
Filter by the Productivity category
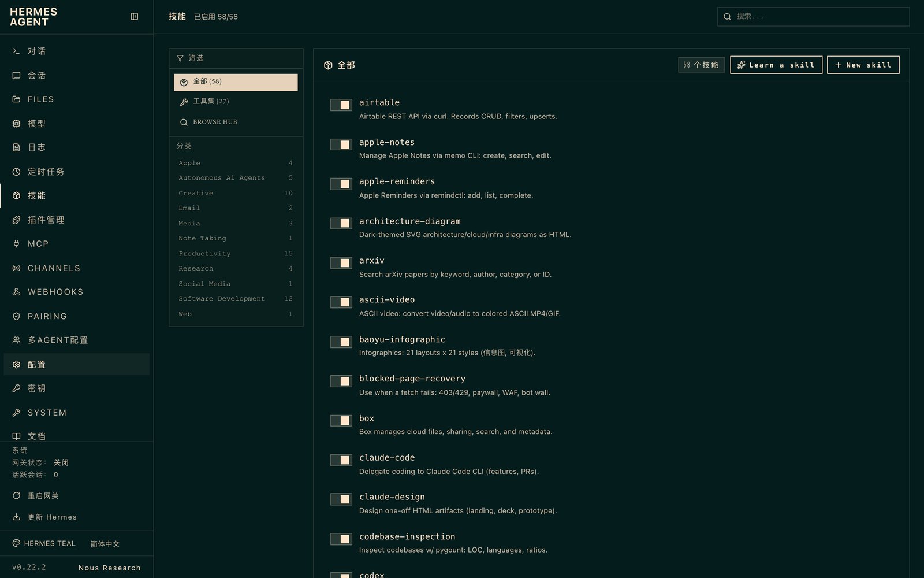[236, 254]
